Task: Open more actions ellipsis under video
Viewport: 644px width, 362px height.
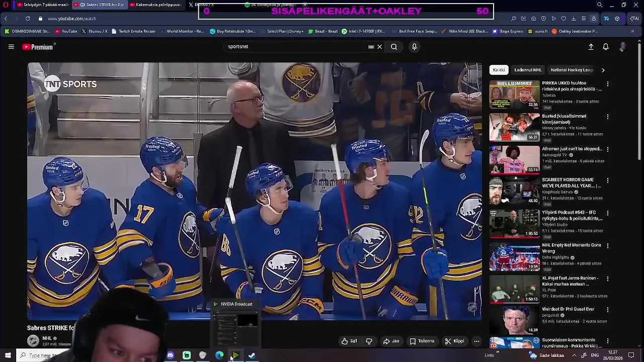Action: click(x=476, y=341)
